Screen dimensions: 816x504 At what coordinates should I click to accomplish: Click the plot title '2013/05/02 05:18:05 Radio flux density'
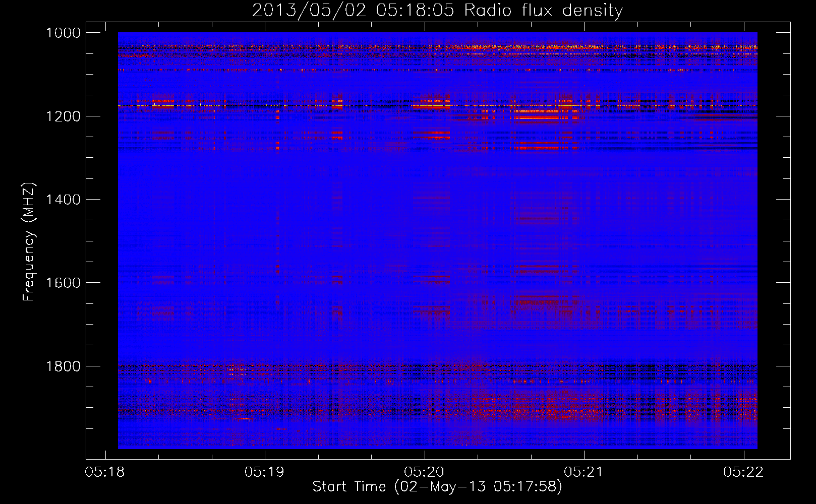[x=437, y=11]
